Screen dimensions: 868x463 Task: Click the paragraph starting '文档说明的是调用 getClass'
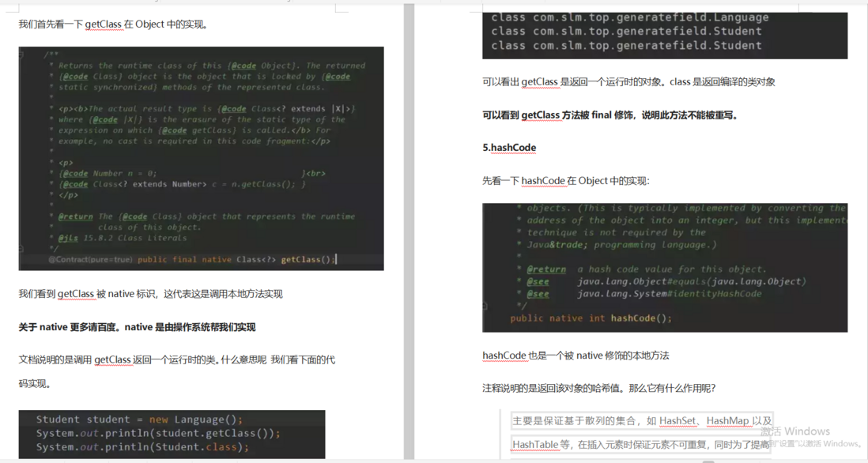176,359
